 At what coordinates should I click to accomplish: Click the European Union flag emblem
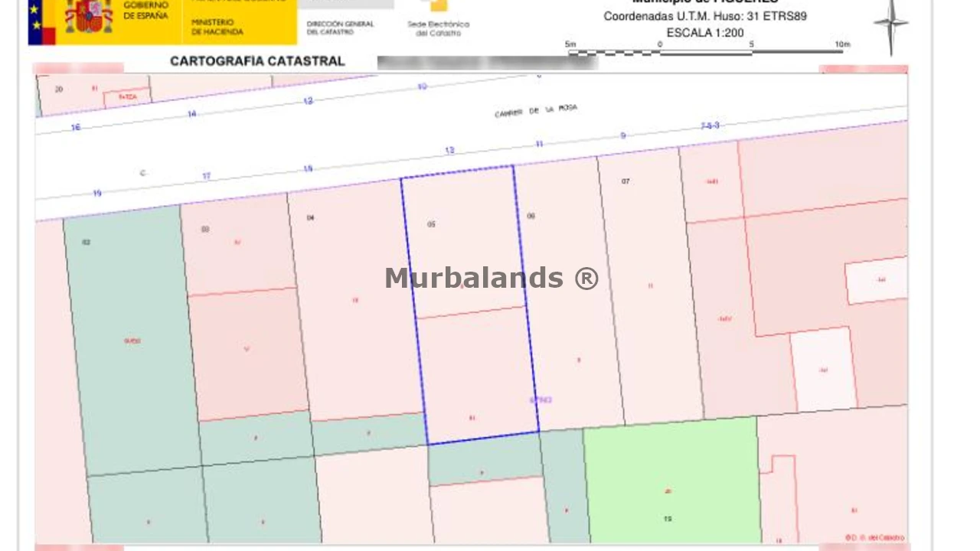(41, 21)
